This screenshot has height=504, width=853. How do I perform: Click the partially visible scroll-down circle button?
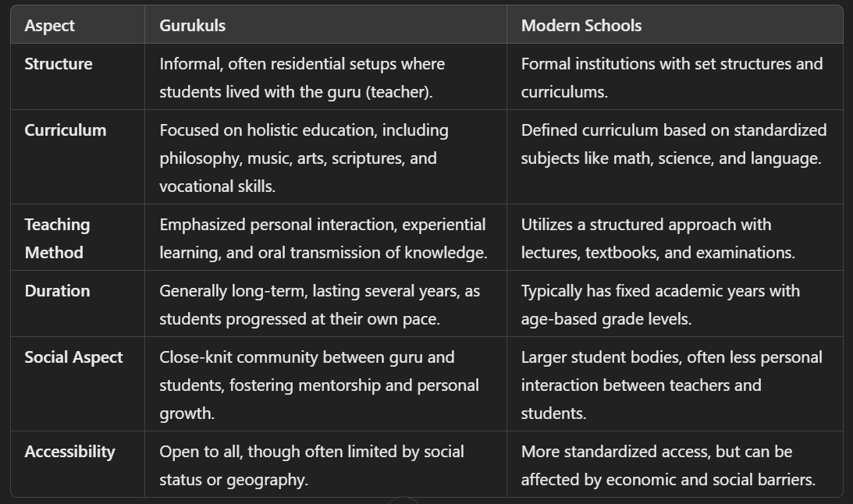coord(402,499)
